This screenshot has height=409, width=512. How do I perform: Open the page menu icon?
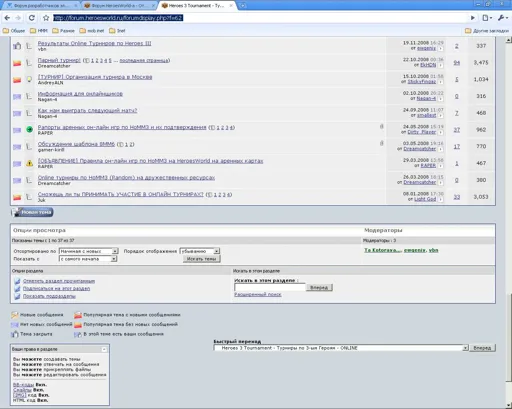pyautogui.click(x=487, y=18)
